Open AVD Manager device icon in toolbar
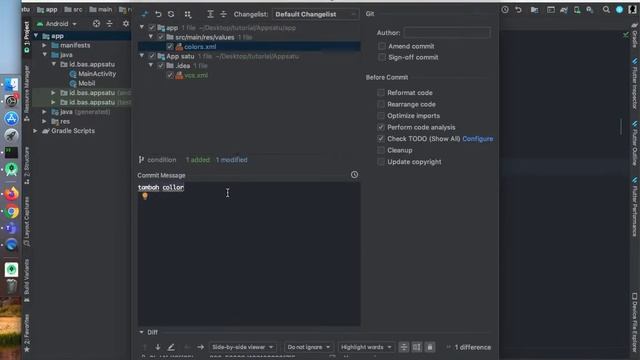Screen dimensions: 640x360 tap(577, 9)
